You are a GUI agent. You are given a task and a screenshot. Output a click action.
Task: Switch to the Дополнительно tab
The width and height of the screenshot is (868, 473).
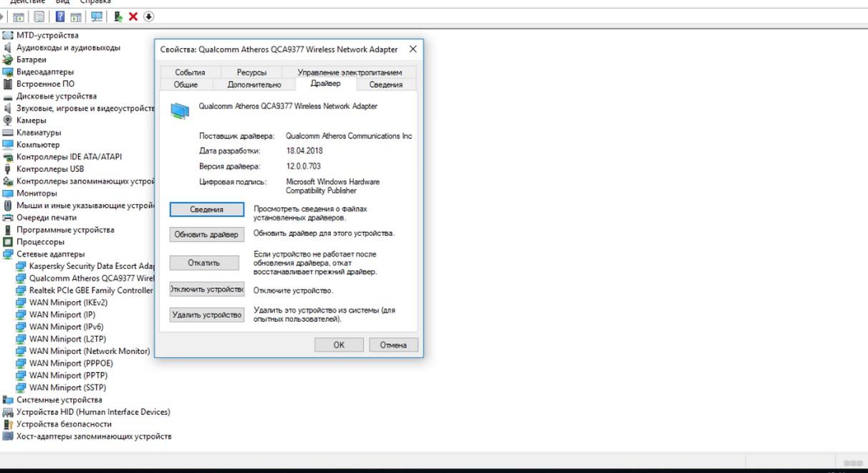point(254,85)
